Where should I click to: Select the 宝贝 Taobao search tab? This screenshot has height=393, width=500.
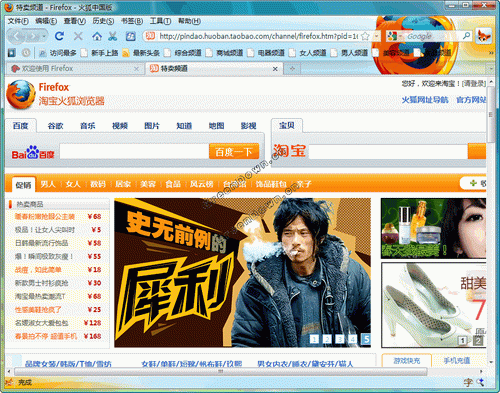click(x=287, y=125)
